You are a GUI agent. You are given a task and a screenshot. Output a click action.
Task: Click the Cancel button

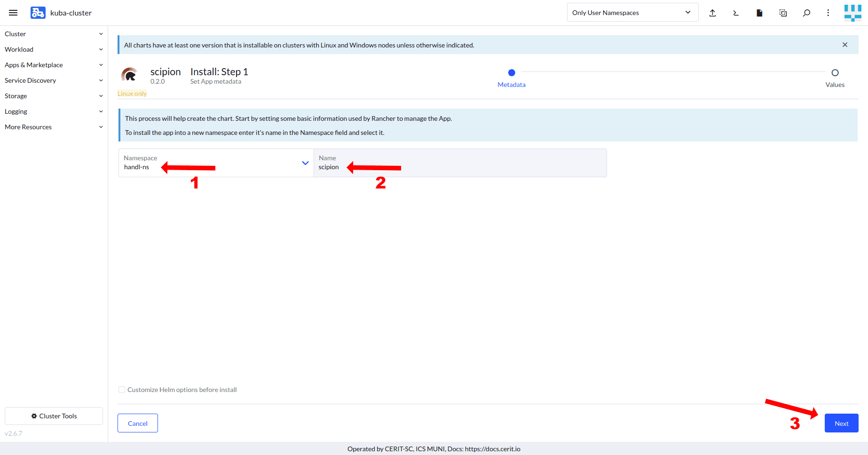coord(138,423)
